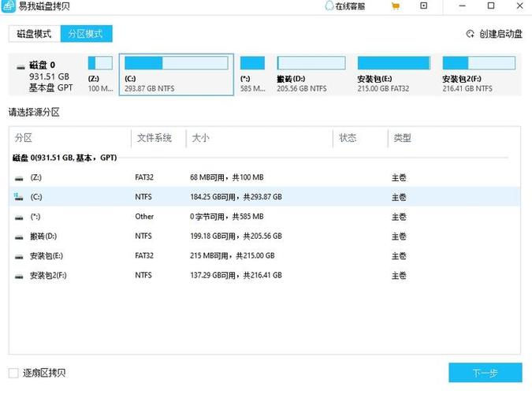Enable the 逐扇区拷贝 checkbox
The width and height of the screenshot is (532, 394).
point(13,373)
